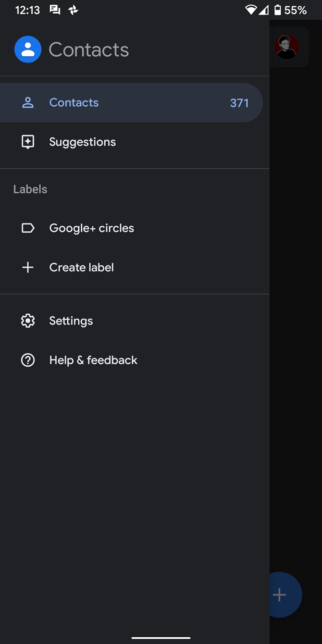322x644 pixels.
Task: Click the Google+ circles label icon
Action: pyautogui.click(x=27, y=228)
